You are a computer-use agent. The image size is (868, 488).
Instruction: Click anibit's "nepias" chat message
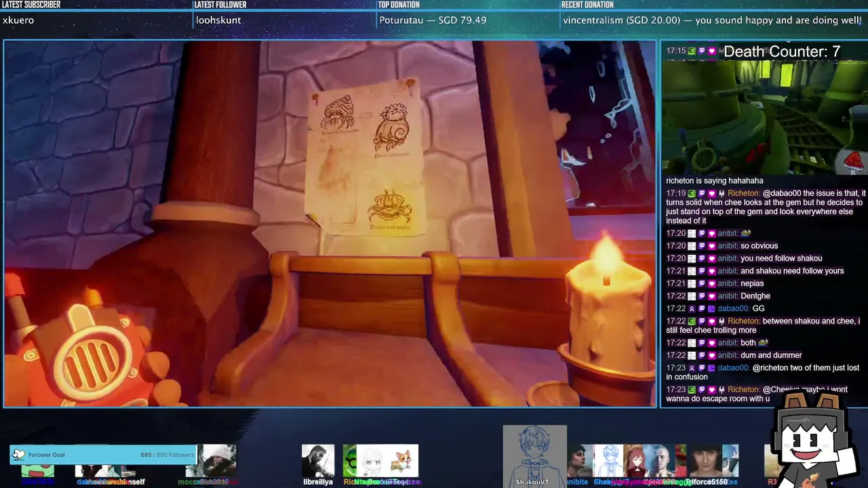[x=752, y=283]
